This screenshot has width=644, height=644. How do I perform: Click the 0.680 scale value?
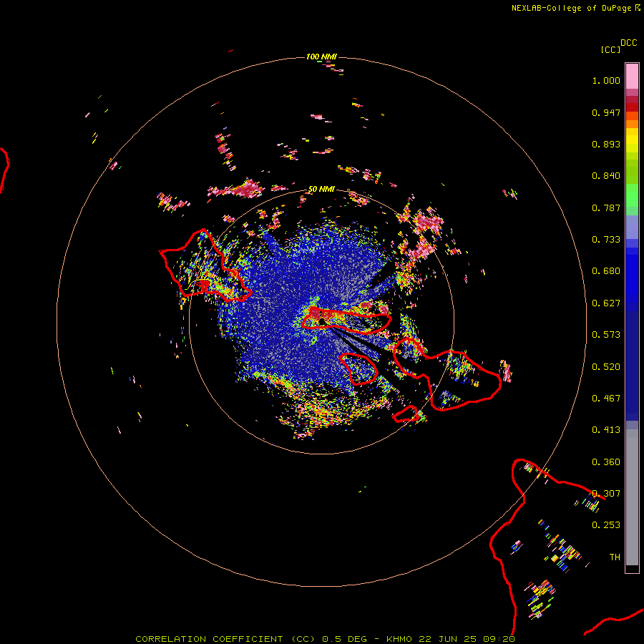606,271
